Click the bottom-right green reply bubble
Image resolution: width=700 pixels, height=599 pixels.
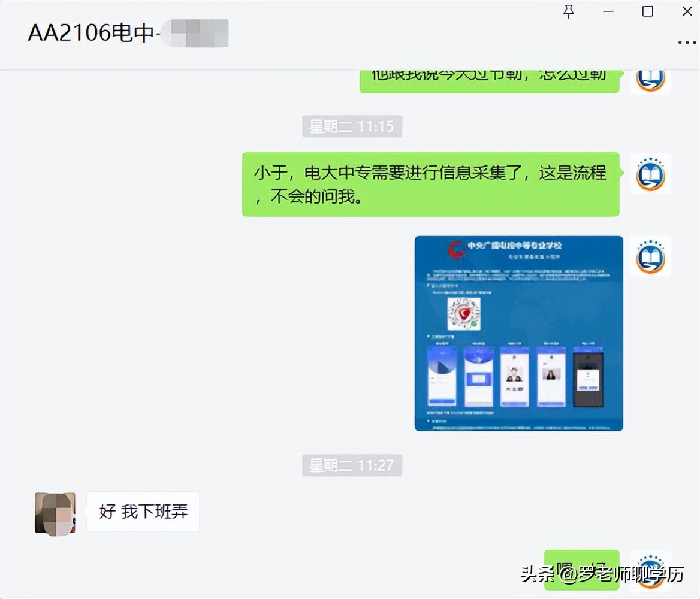click(x=581, y=569)
